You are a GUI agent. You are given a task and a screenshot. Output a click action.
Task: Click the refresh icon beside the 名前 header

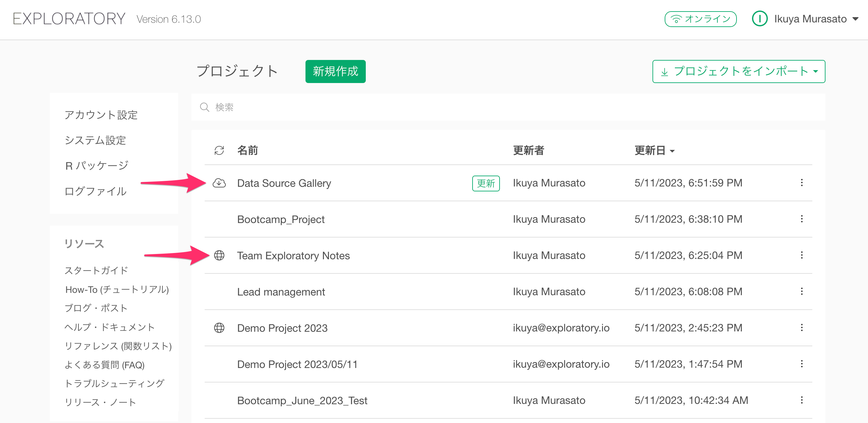point(219,150)
